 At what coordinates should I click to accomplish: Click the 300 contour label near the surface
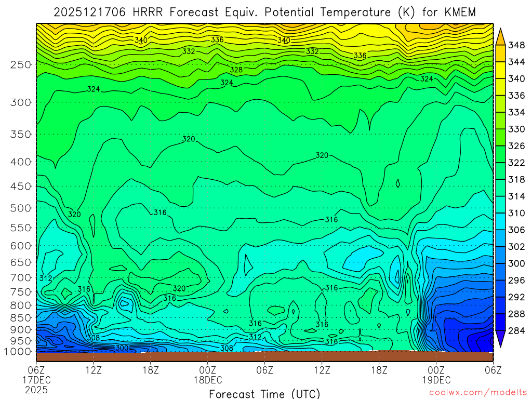122,348
